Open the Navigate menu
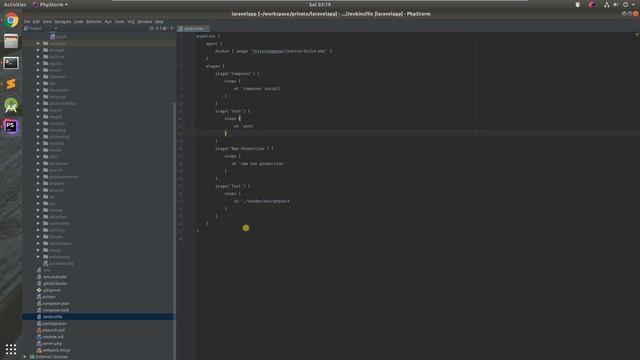Image resolution: width=640 pixels, height=360 pixels. [x=63, y=22]
